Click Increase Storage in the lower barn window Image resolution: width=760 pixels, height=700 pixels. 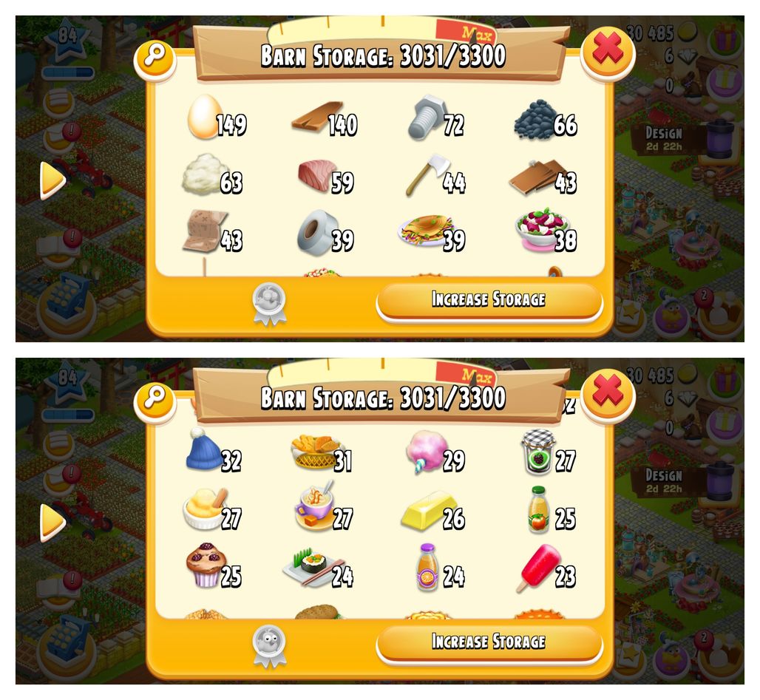tap(489, 642)
